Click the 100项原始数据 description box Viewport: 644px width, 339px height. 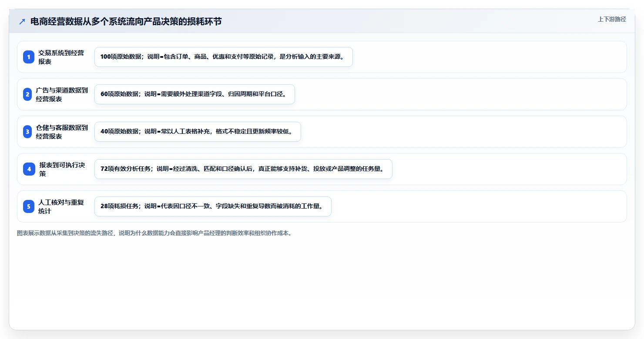tap(224, 57)
